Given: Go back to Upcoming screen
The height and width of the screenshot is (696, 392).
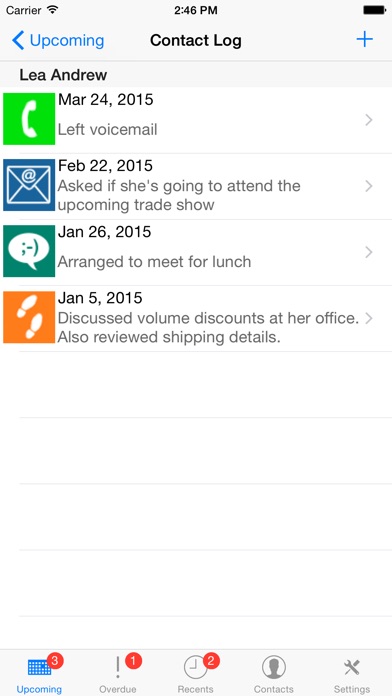Looking at the screenshot, I should pyautogui.click(x=58, y=40).
